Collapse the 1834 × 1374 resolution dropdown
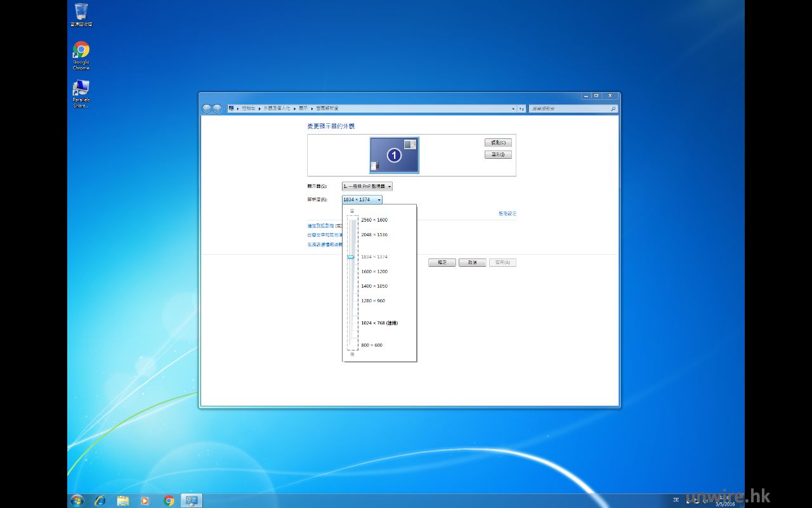Viewport: 812px width, 508px height. tap(362, 199)
